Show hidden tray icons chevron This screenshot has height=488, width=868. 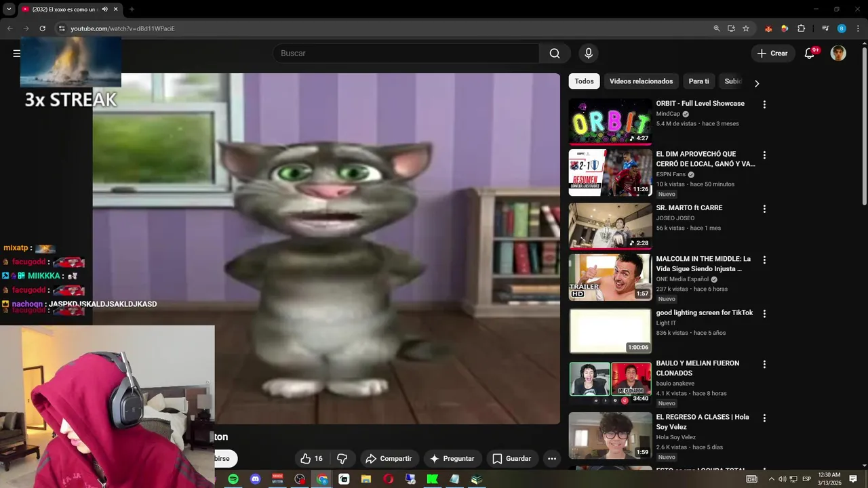click(x=771, y=479)
